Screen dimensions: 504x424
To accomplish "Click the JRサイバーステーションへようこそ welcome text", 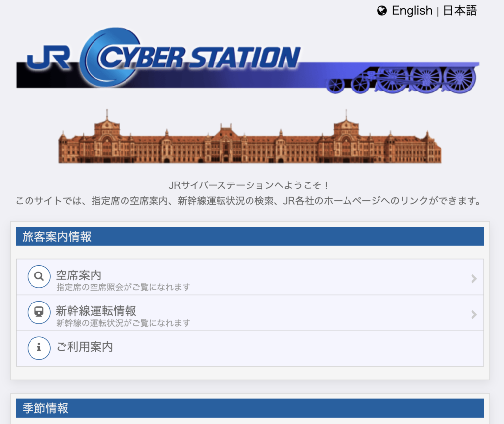I will [x=249, y=185].
